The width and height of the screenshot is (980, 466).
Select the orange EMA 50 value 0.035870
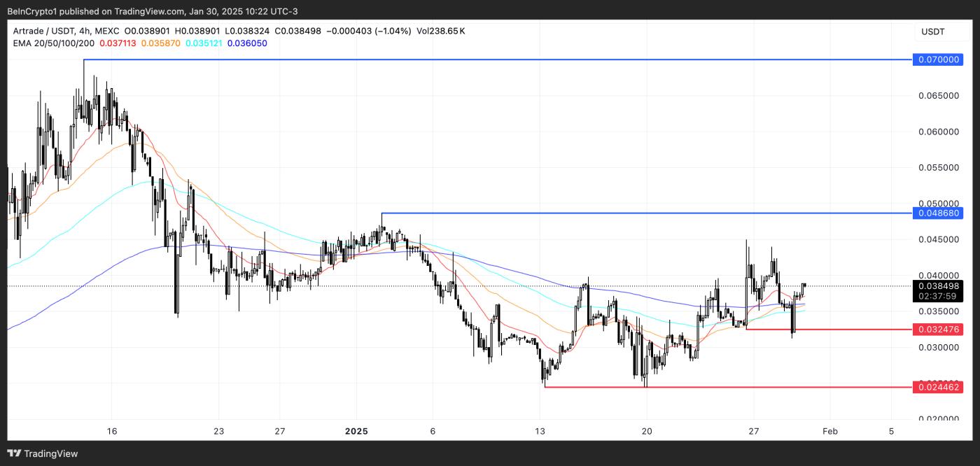coord(160,43)
